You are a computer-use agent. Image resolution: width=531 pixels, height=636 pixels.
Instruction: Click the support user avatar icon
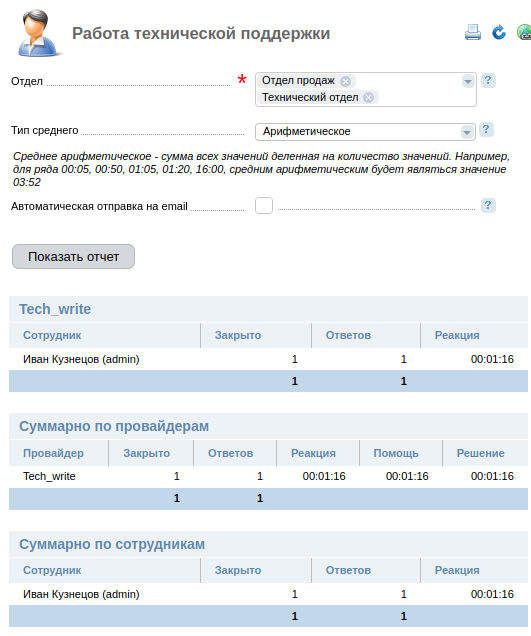[x=38, y=33]
